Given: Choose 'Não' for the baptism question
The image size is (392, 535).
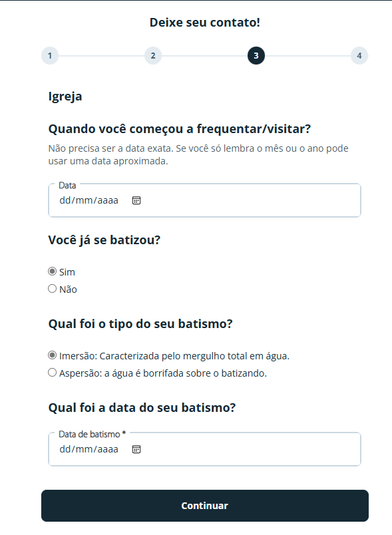Looking at the screenshot, I should tap(52, 289).
